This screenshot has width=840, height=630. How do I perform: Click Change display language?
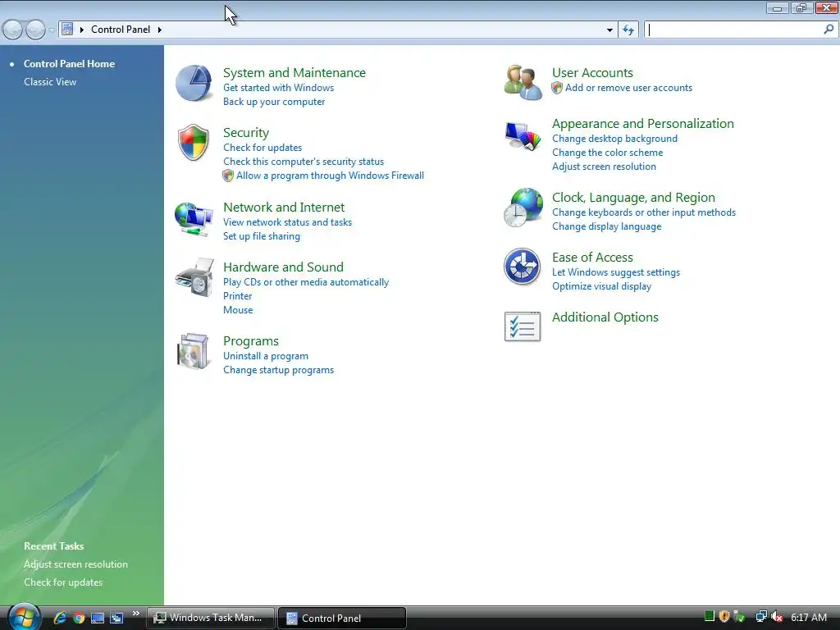point(607,226)
